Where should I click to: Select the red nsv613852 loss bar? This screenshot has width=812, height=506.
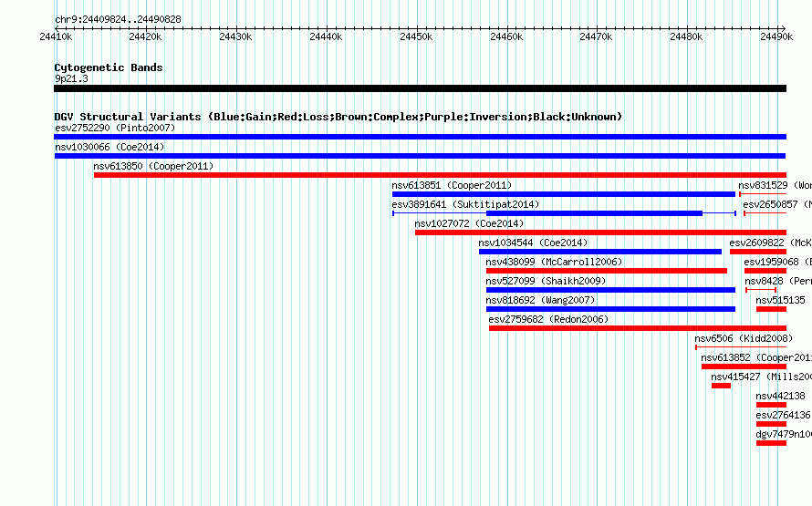coord(744,367)
